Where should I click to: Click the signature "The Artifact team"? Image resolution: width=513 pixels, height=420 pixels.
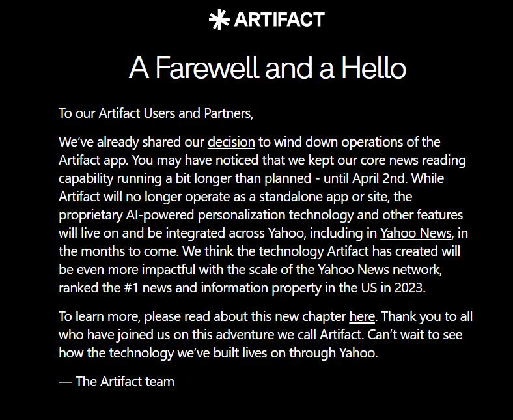[x=124, y=382]
